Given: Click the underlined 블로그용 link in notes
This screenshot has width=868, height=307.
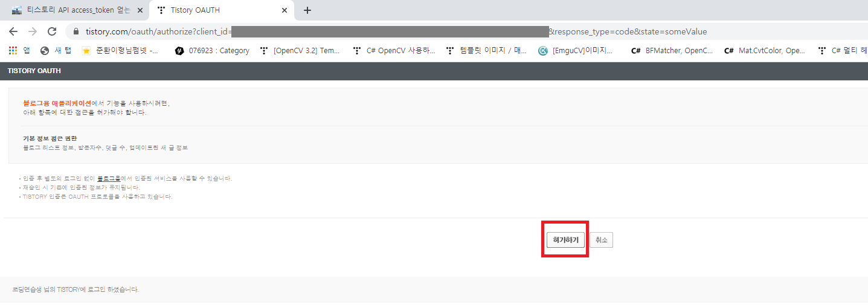Looking at the screenshot, I should pyautogui.click(x=109, y=178).
